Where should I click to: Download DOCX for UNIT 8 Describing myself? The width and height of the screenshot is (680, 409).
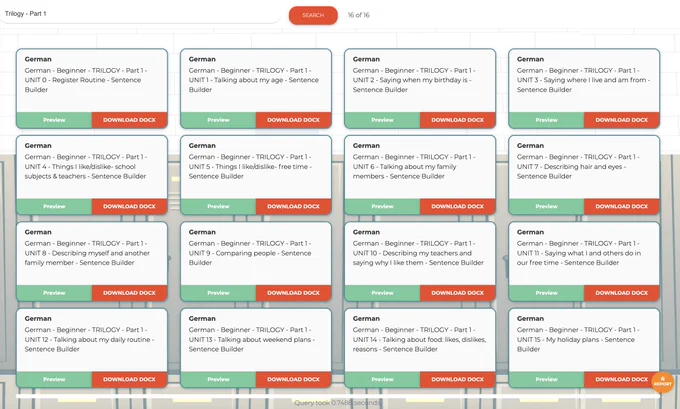129,293
